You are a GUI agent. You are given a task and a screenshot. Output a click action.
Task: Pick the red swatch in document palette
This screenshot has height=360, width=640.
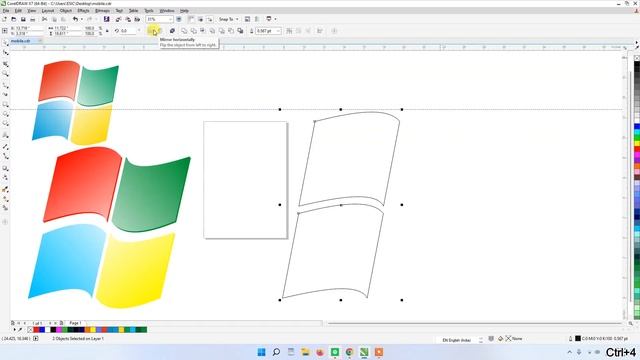coord(36,329)
